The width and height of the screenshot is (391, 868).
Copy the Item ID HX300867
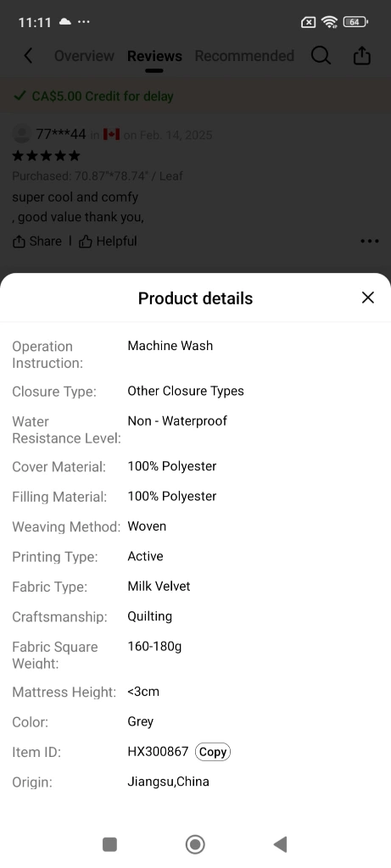click(213, 752)
